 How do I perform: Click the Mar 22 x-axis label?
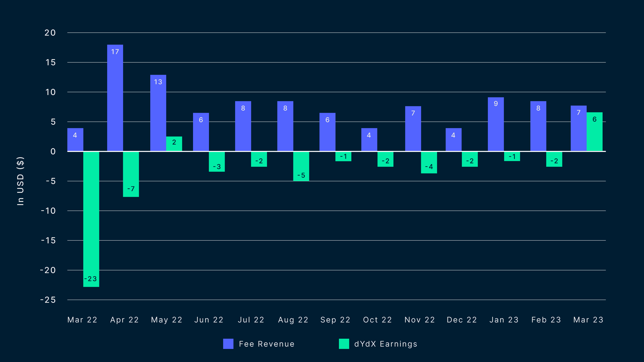click(82, 320)
